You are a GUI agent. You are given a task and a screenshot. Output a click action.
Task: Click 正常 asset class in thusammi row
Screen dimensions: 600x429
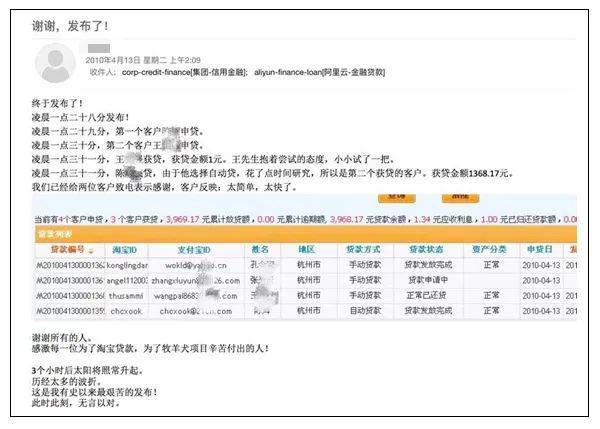pos(491,295)
